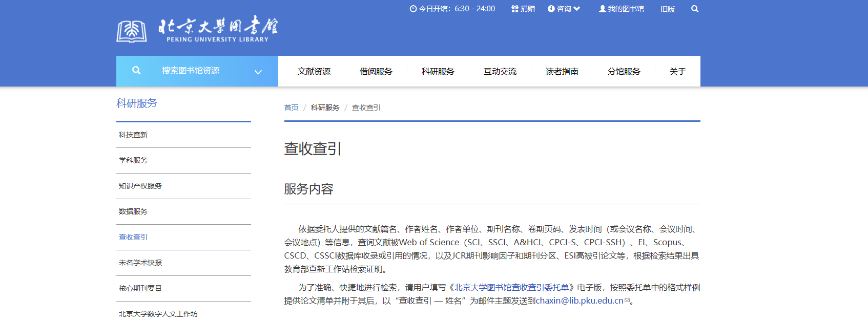The width and height of the screenshot is (868, 322).
Task: Click the clock icon beside opening hours
Action: [413, 9]
